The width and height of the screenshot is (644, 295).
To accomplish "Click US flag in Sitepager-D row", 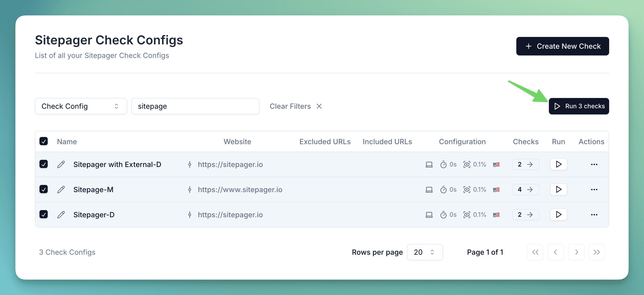I will coord(496,215).
